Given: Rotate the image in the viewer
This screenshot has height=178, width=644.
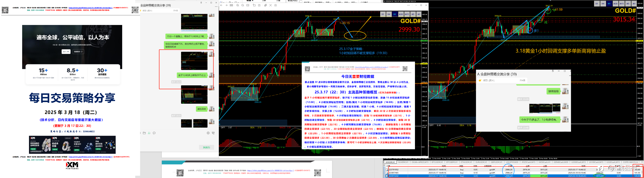Looking at the screenshot, I should click(254, 5).
